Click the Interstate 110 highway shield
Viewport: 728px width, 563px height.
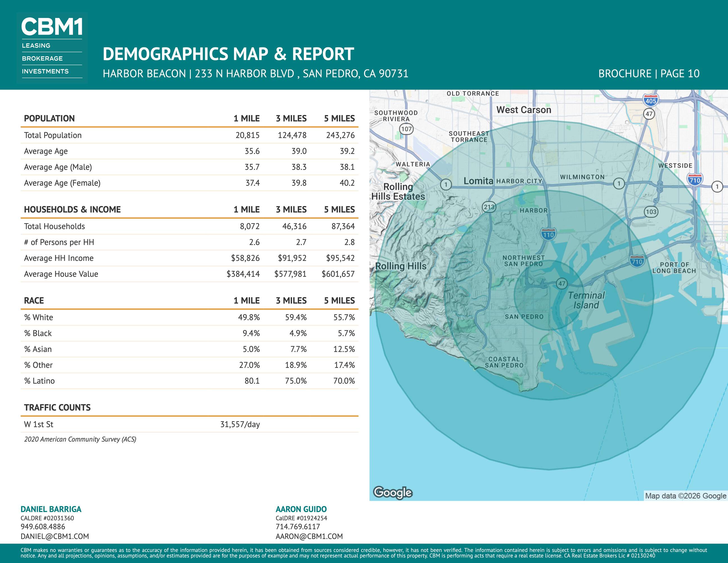(548, 234)
